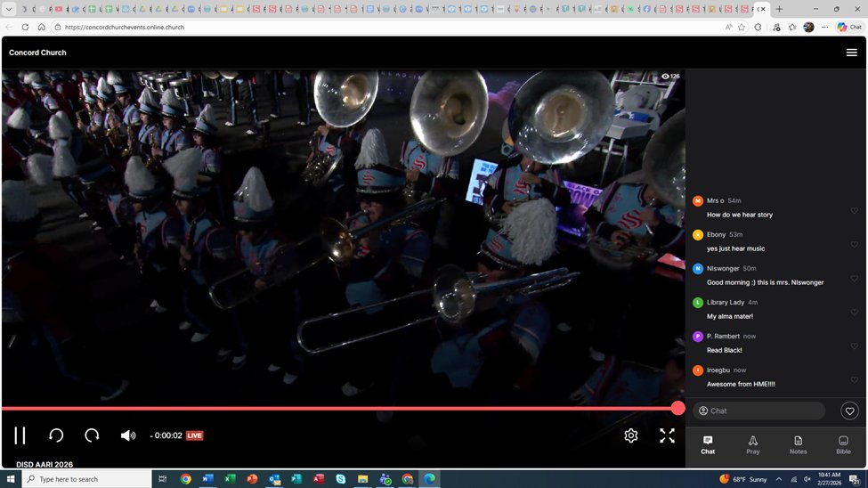Pause the live video stream
868x488 pixels.
click(x=20, y=435)
